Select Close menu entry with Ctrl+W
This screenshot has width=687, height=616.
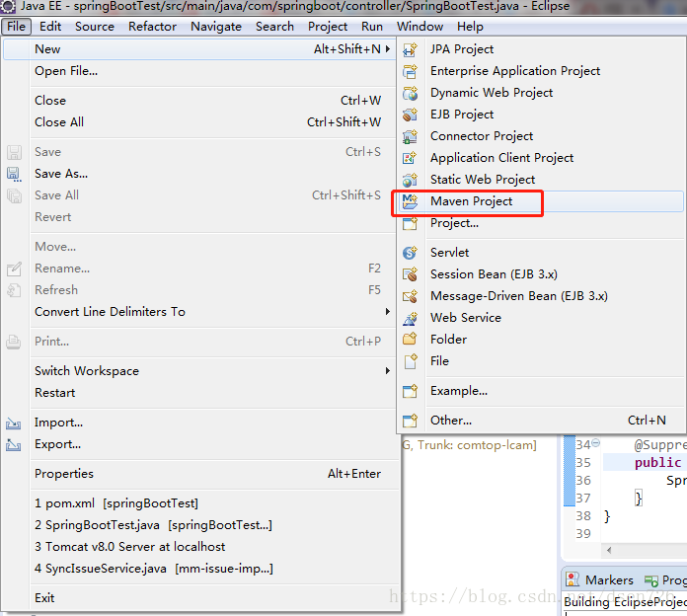point(199,101)
